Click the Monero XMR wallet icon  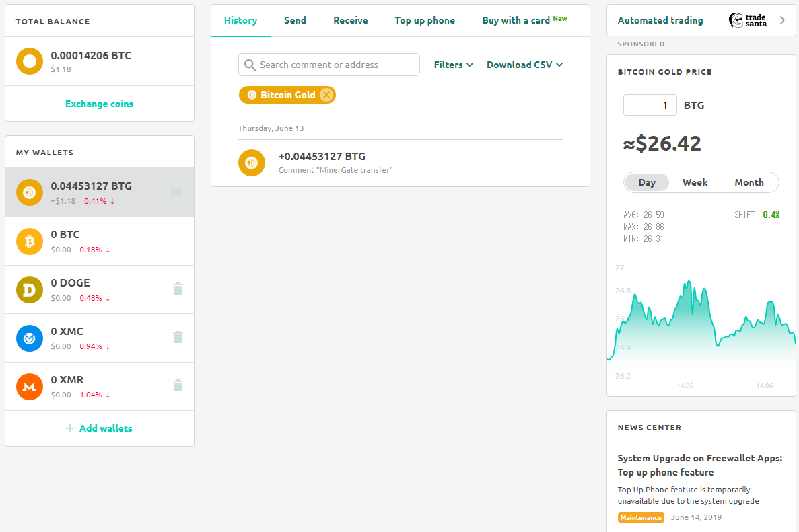(x=30, y=387)
